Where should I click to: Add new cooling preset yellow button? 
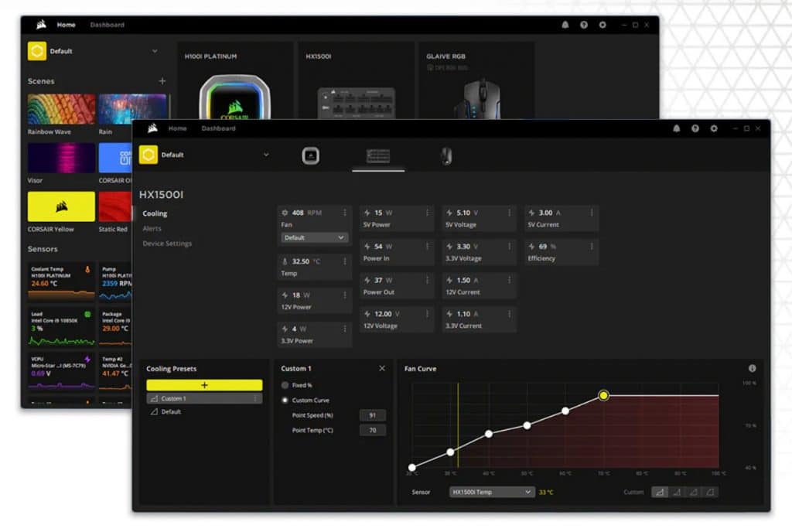click(204, 385)
